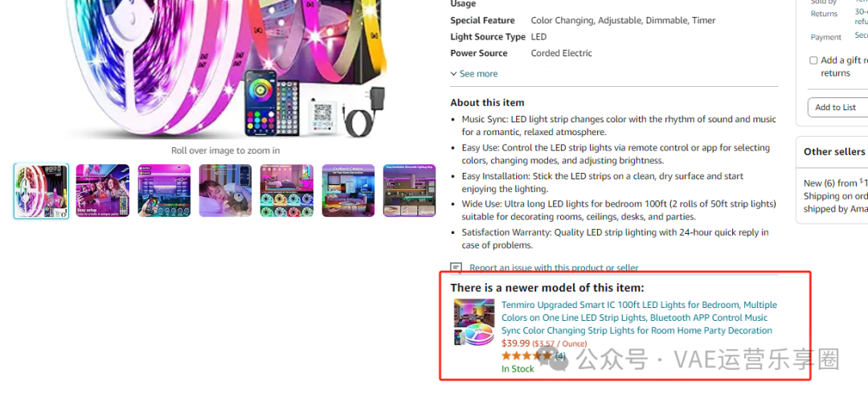
Task: Click the 30-day returns refund link
Action: [862, 16]
